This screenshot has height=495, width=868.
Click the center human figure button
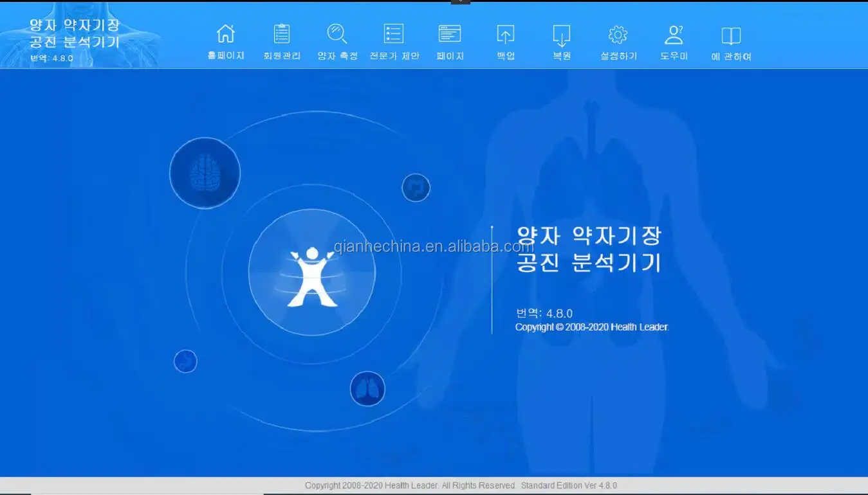pyautogui.click(x=312, y=273)
